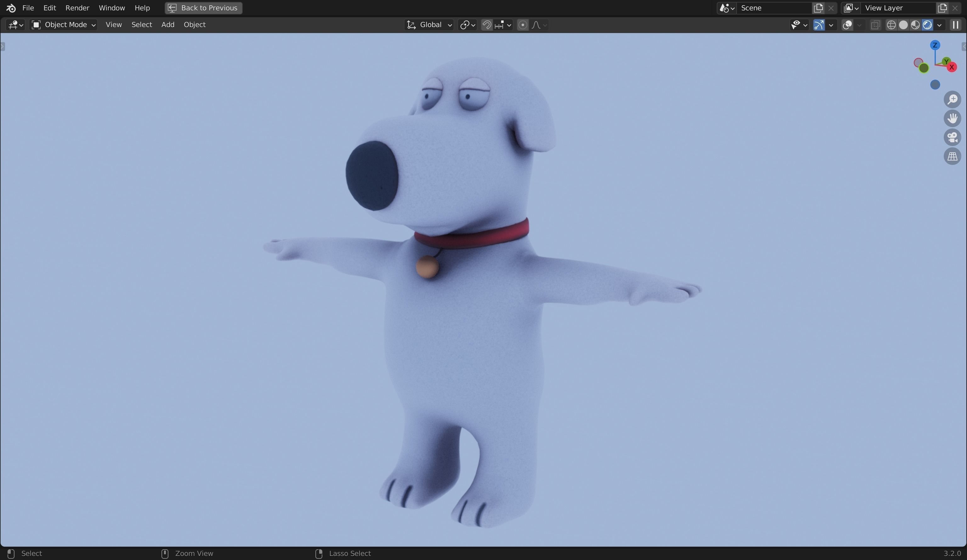The height and width of the screenshot is (560, 967).
Task: Switch to rendered viewport shading
Action: (x=927, y=25)
